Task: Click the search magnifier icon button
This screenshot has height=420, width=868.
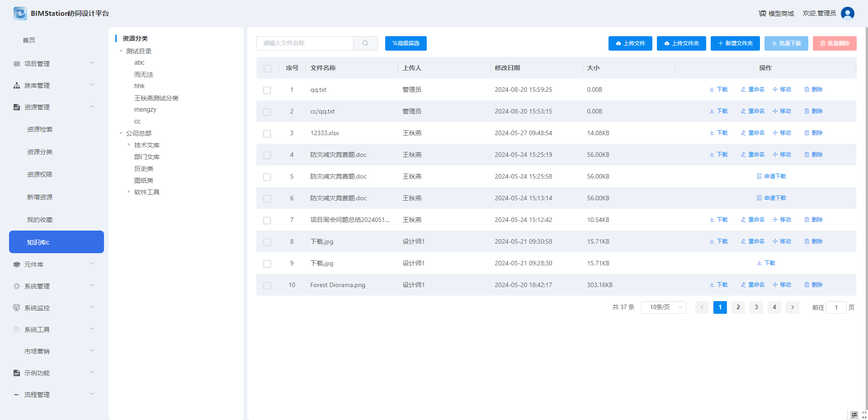Action: (x=365, y=43)
